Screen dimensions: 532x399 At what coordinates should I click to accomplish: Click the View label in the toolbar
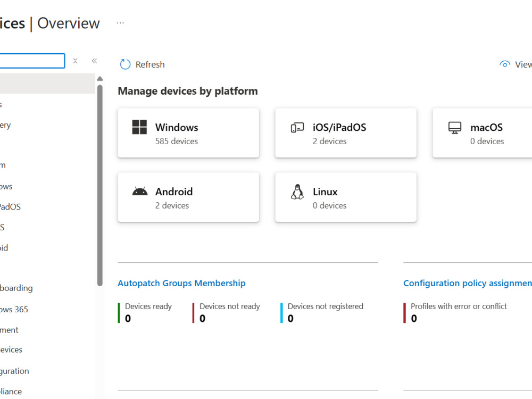(x=523, y=64)
